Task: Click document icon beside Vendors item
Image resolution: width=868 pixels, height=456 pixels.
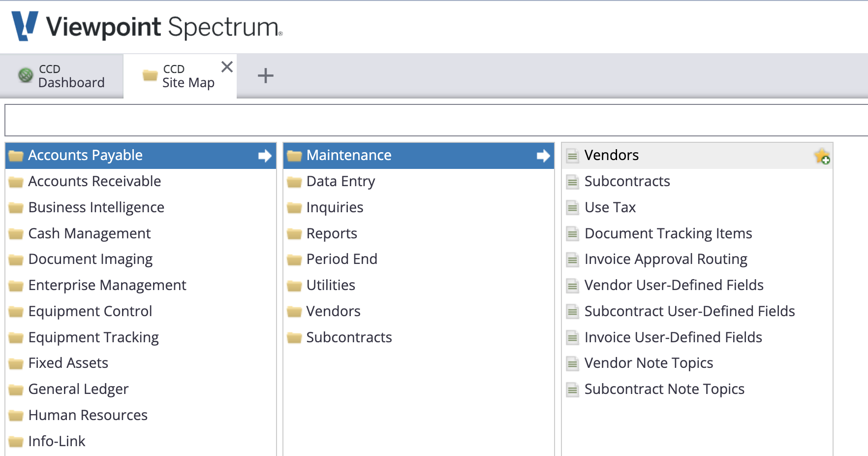Action: (x=572, y=156)
